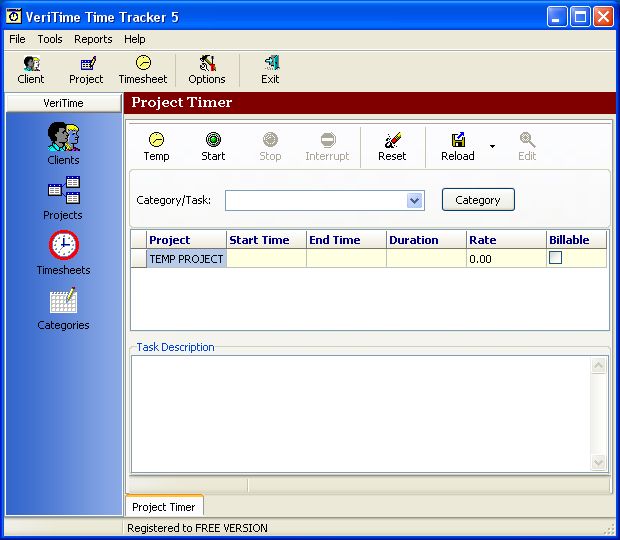Screen dimensions: 620x540
Task: Open the Client toolbar icon
Action: coord(31,70)
